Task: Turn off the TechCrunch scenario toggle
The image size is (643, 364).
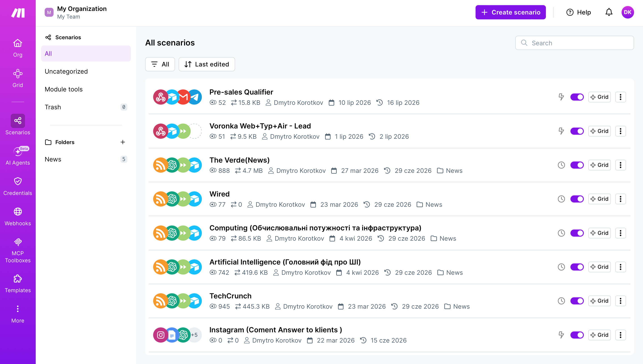Action: coord(577,301)
